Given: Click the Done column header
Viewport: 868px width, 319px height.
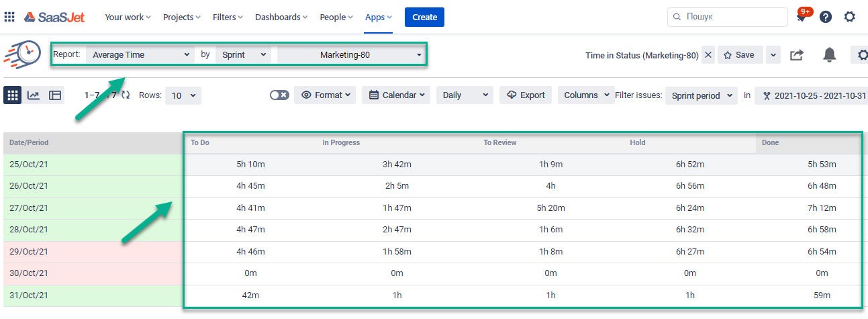Looking at the screenshot, I should 810,143.
